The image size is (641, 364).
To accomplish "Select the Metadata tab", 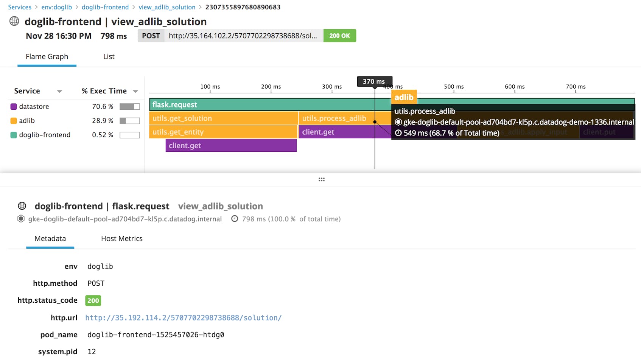I will click(50, 238).
